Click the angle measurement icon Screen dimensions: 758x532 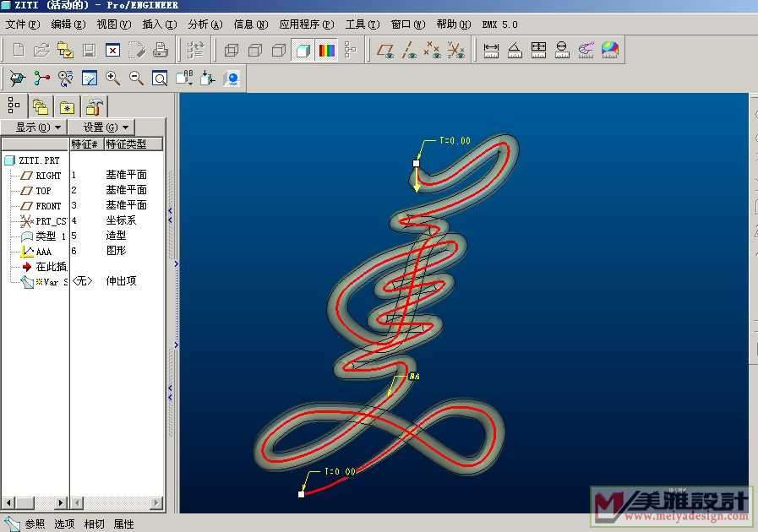pyautogui.click(x=515, y=51)
